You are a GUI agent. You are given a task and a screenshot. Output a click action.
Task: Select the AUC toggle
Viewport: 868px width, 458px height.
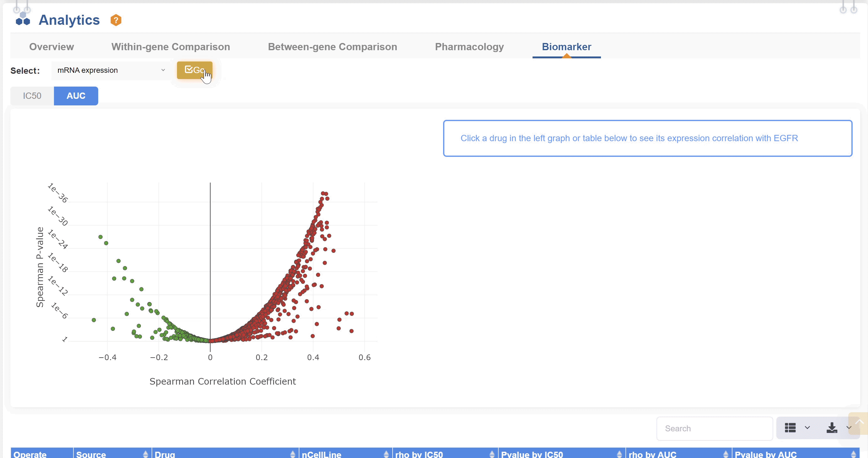76,96
